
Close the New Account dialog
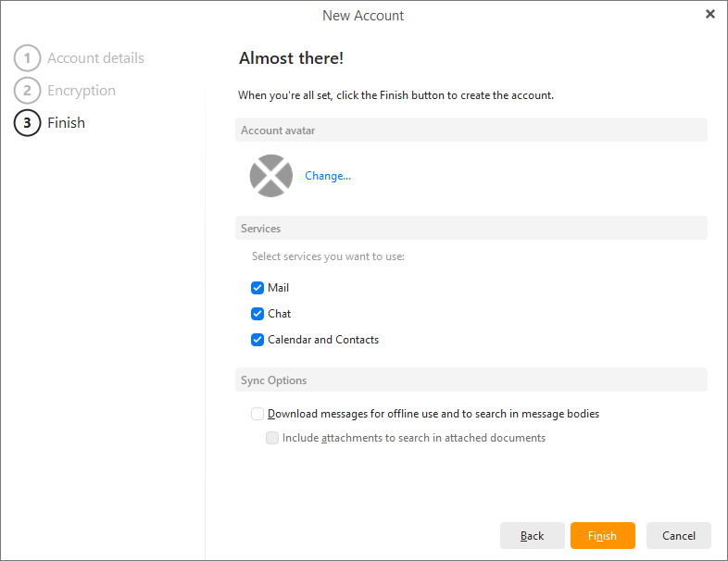click(710, 14)
